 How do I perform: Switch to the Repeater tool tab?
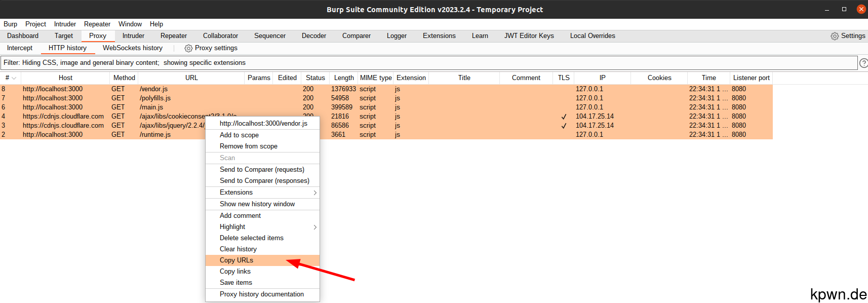click(x=174, y=36)
